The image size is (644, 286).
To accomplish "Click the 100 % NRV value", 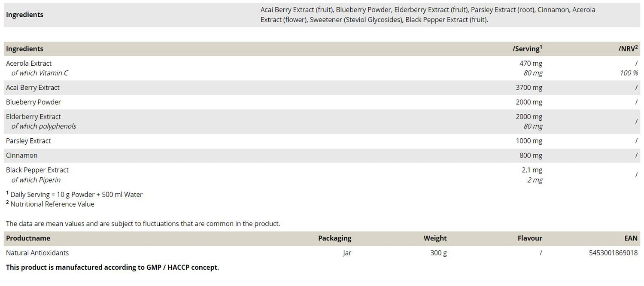I will coord(629,73).
